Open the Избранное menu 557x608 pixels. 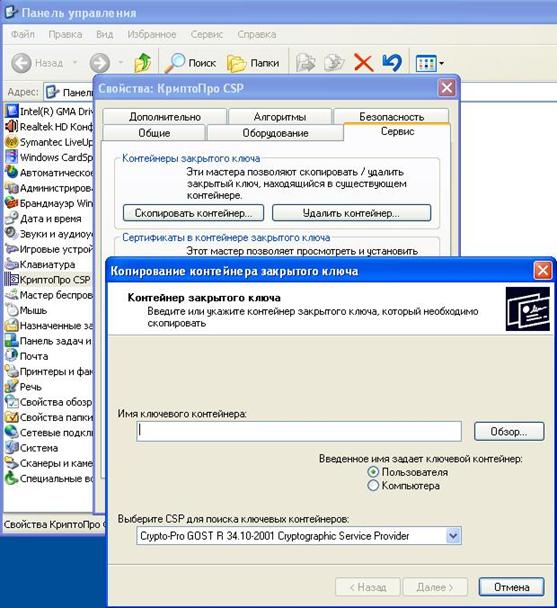152,35
